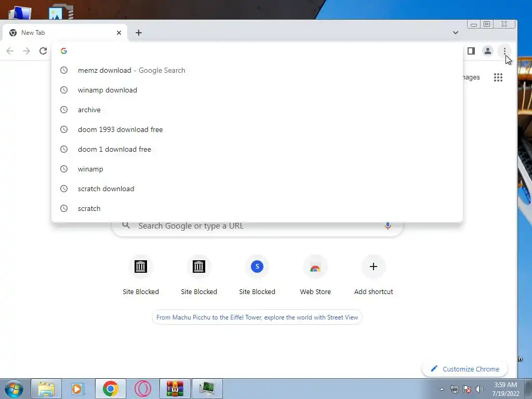Viewport: 532px width, 399px height.
Task: Click the Customize Chrome button
Action: click(x=464, y=369)
